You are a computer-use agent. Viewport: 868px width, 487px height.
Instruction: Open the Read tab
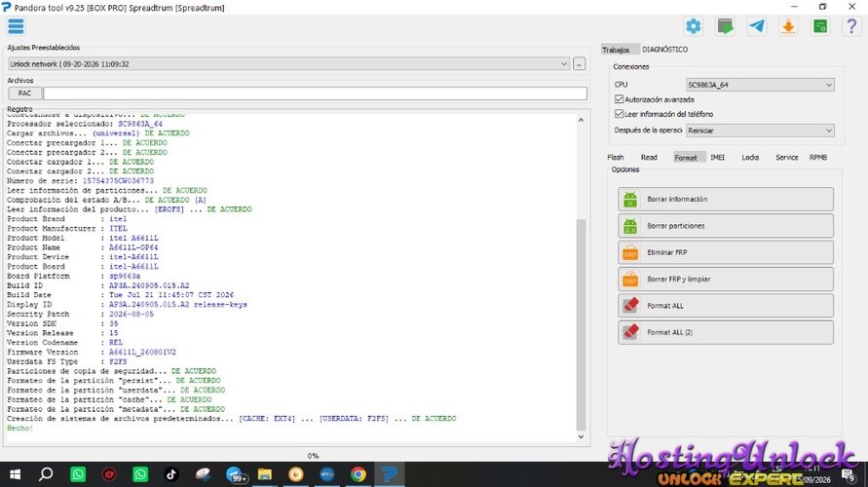pyautogui.click(x=649, y=157)
